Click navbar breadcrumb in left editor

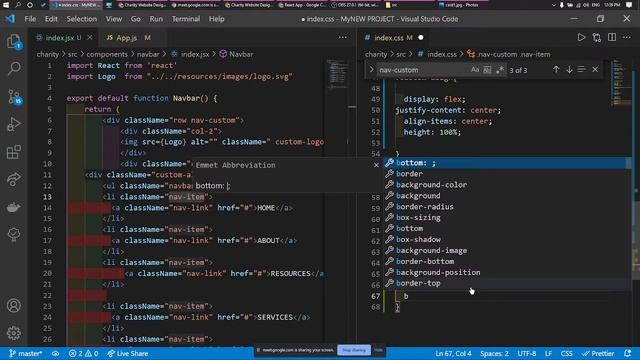tap(148, 54)
